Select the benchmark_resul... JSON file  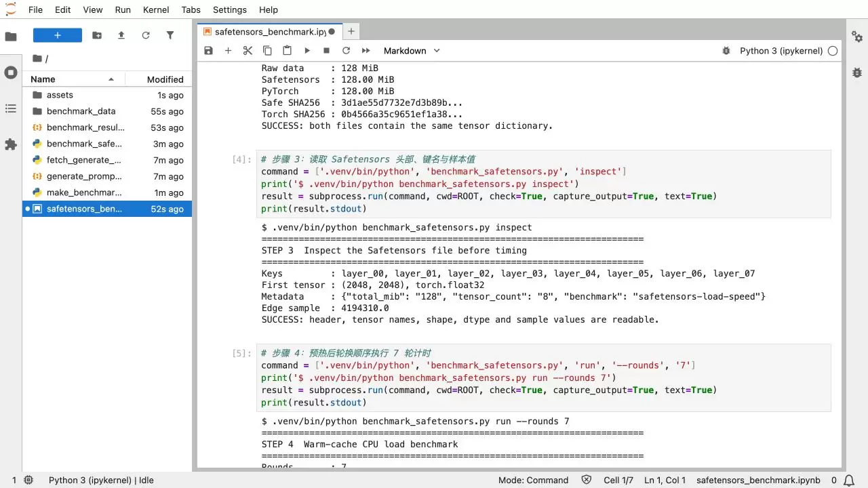(107, 127)
